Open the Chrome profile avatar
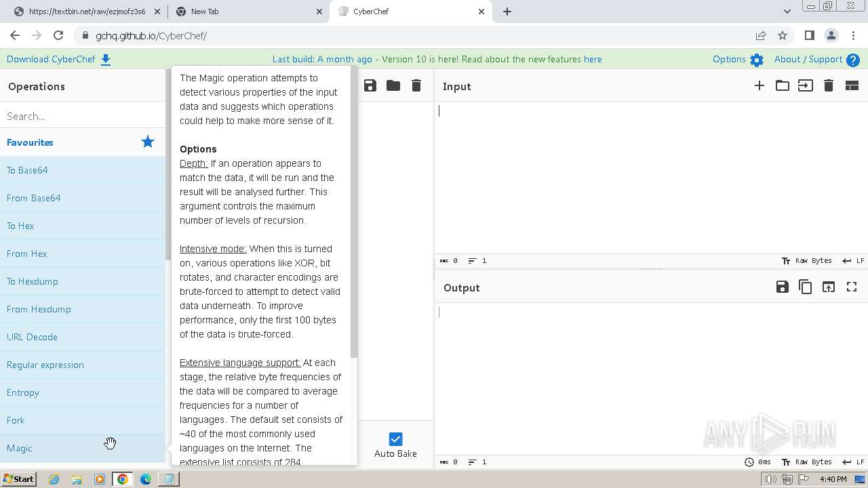The width and height of the screenshot is (868, 488). (831, 35)
